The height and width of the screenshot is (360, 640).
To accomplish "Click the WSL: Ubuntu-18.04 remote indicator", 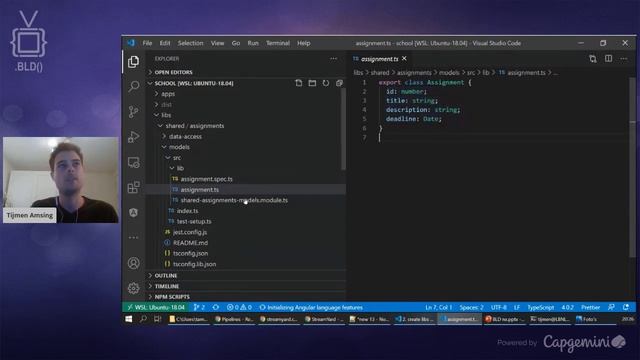I will (x=156, y=307).
